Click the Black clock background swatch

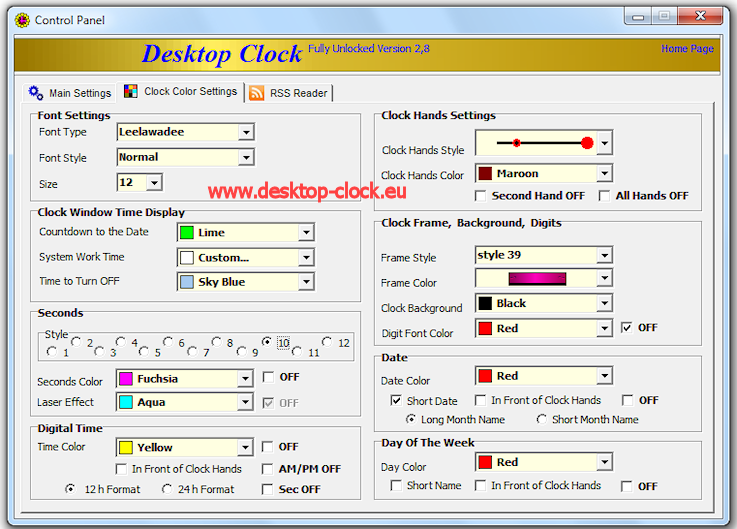click(485, 303)
